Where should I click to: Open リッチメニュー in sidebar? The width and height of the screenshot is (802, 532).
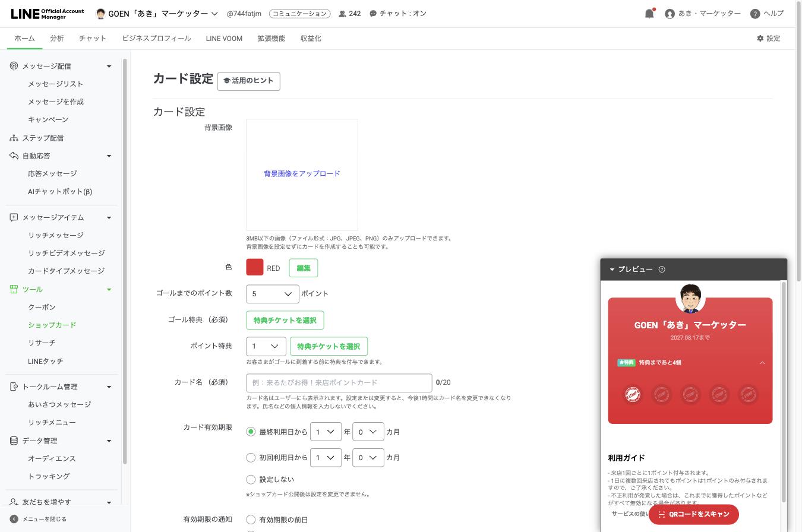pos(52,422)
